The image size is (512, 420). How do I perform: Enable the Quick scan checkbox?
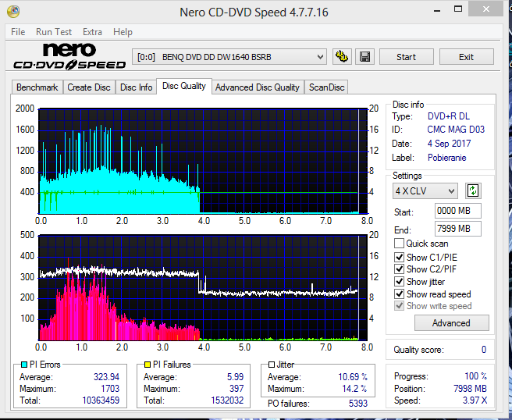[399, 244]
